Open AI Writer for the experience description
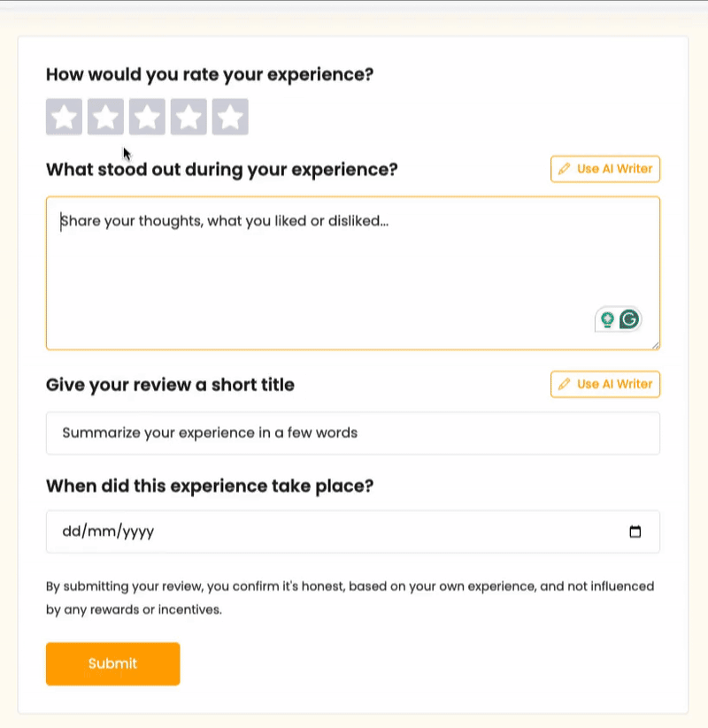Image resolution: width=708 pixels, height=728 pixels. 604,169
